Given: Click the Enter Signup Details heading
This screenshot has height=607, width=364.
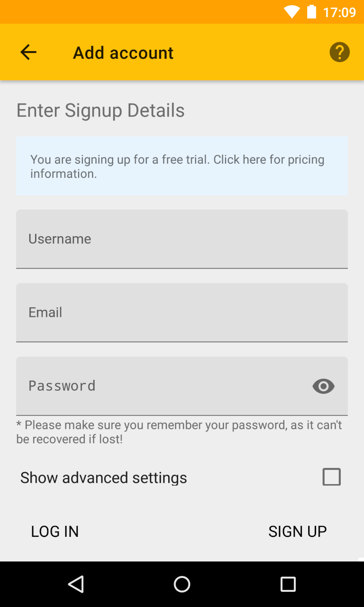Looking at the screenshot, I should tap(100, 110).
